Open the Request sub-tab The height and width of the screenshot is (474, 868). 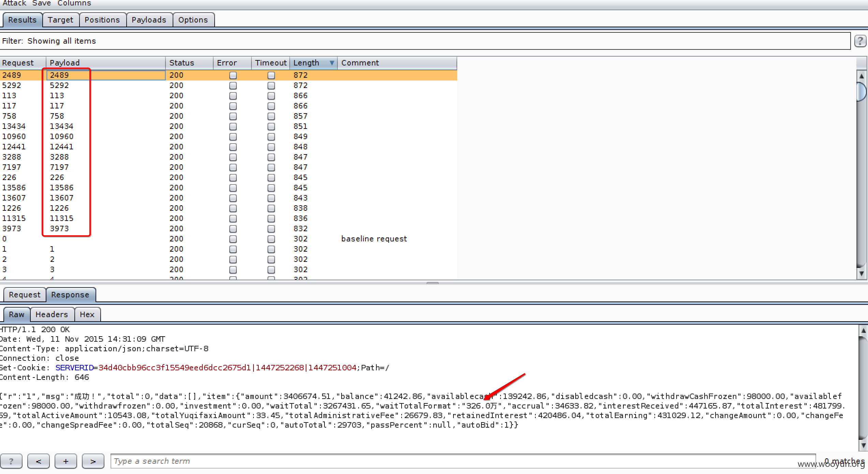(25, 295)
